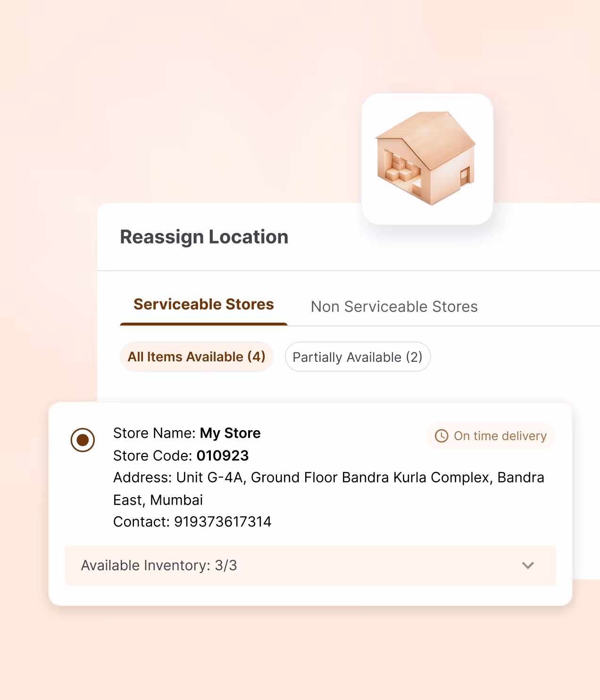Image resolution: width=600 pixels, height=700 pixels.
Task: Select the My Store radio button
Action: click(83, 440)
